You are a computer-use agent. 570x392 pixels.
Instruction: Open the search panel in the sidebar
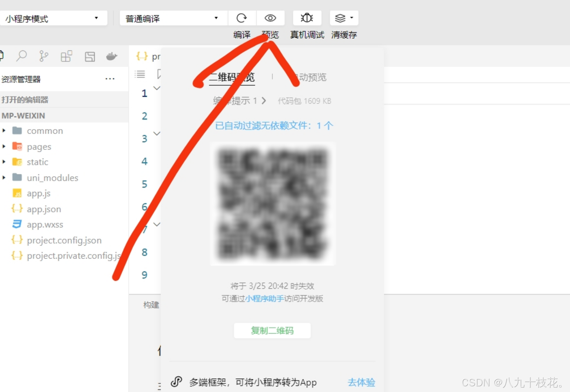[21, 56]
